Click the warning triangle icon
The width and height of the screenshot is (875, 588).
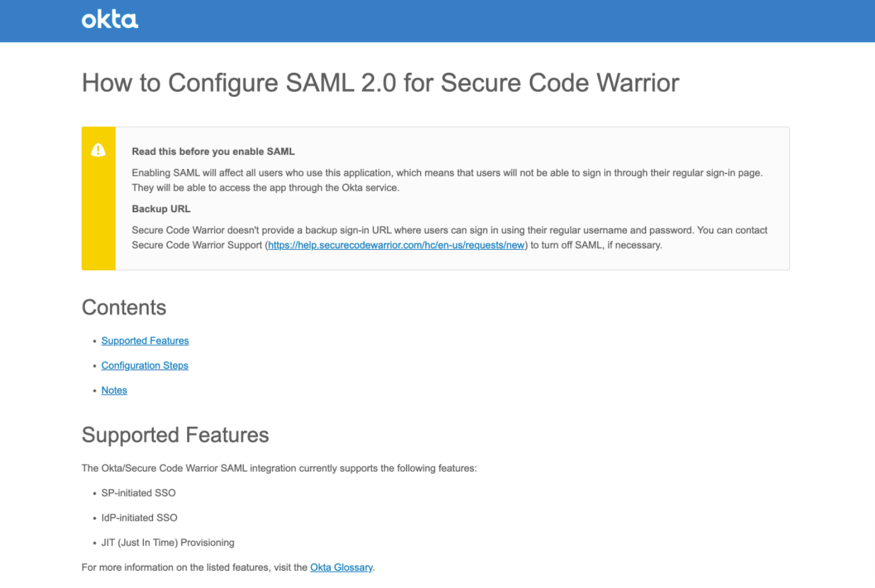[98, 150]
